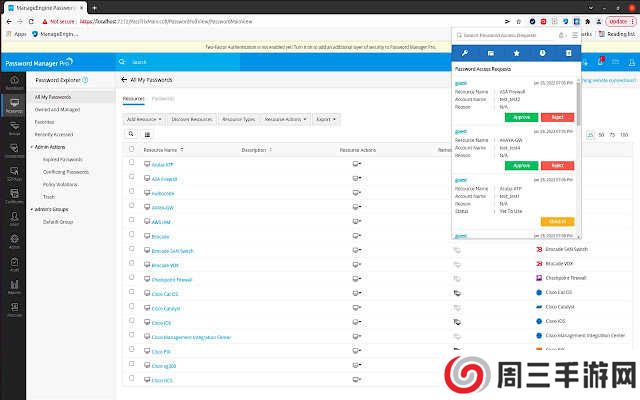Reject the ASA Firewall access request

pyautogui.click(x=557, y=117)
